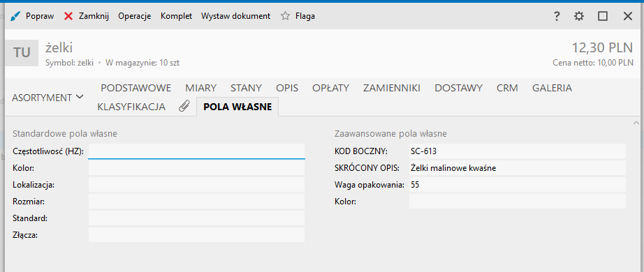Viewport: 644px width, 272px height.
Task: Click the SKRÓCONY OPIS label
Action: (367, 168)
